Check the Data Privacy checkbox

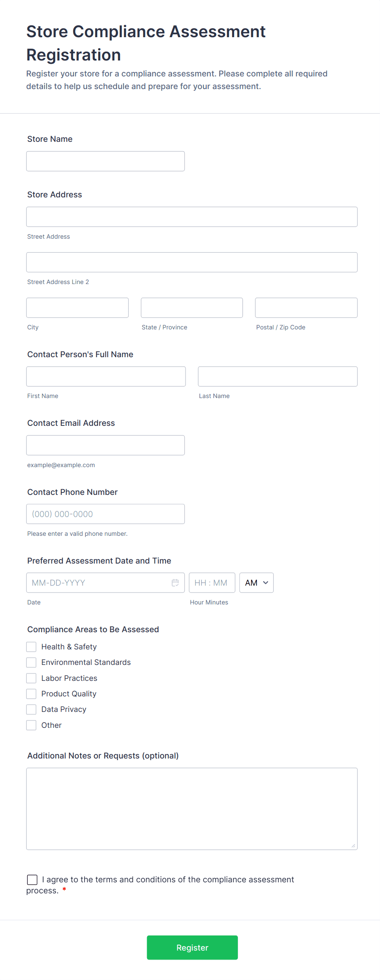31,709
